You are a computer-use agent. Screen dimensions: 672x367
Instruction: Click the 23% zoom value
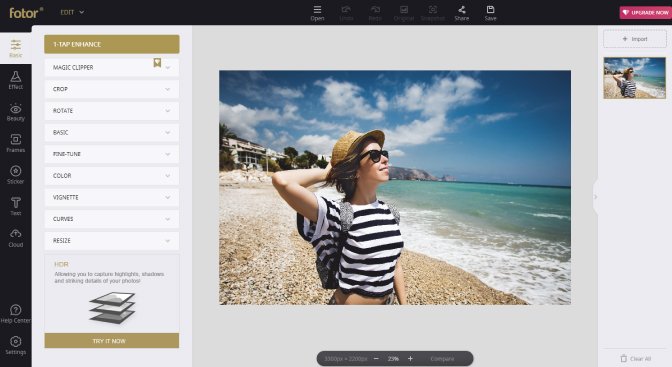click(393, 358)
